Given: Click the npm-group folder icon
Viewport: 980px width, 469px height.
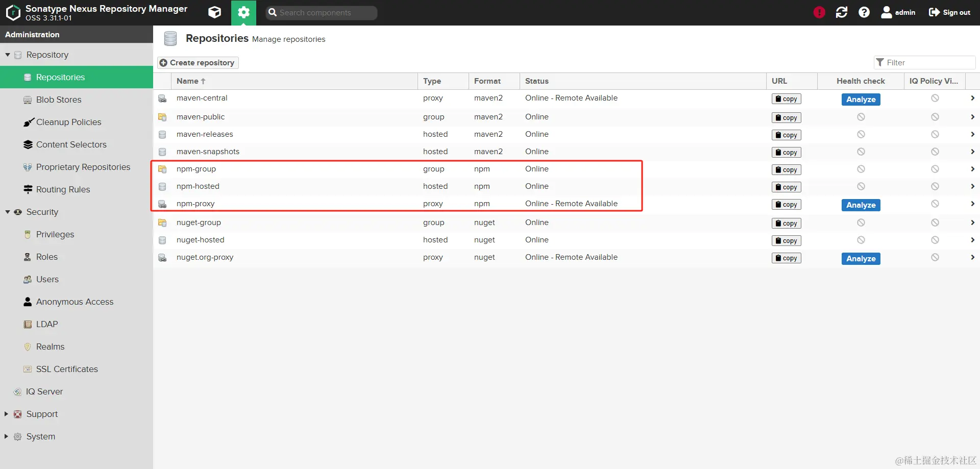Looking at the screenshot, I should [162, 169].
